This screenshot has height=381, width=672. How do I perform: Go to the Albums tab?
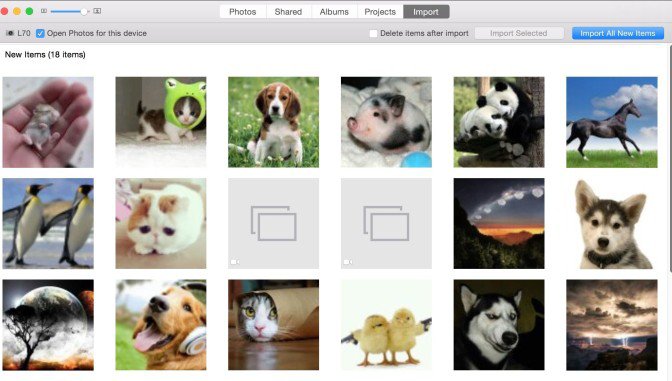(334, 12)
